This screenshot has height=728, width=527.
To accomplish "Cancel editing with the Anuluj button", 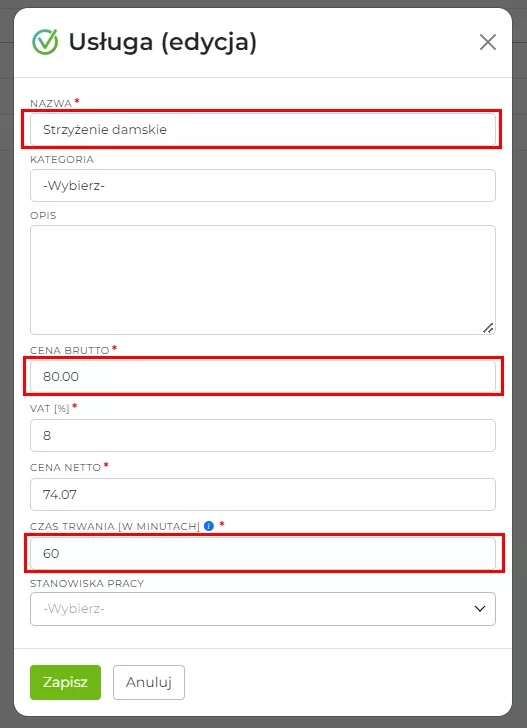I will [x=149, y=682].
